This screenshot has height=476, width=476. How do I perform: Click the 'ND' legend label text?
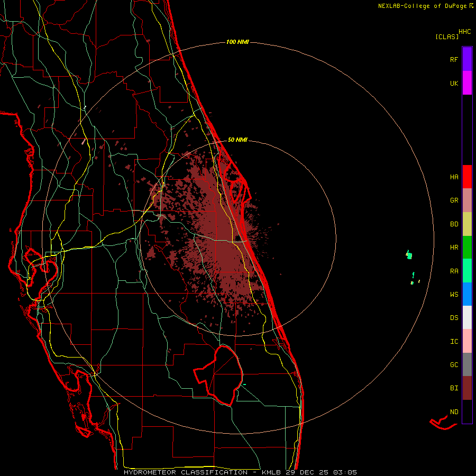click(454, 412)
